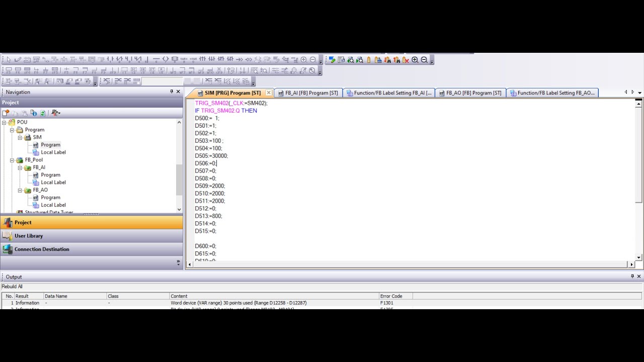Viewport: 644px width, 362px height.
Task: Collapse the SIM node
Action: (x=20, y=137)
